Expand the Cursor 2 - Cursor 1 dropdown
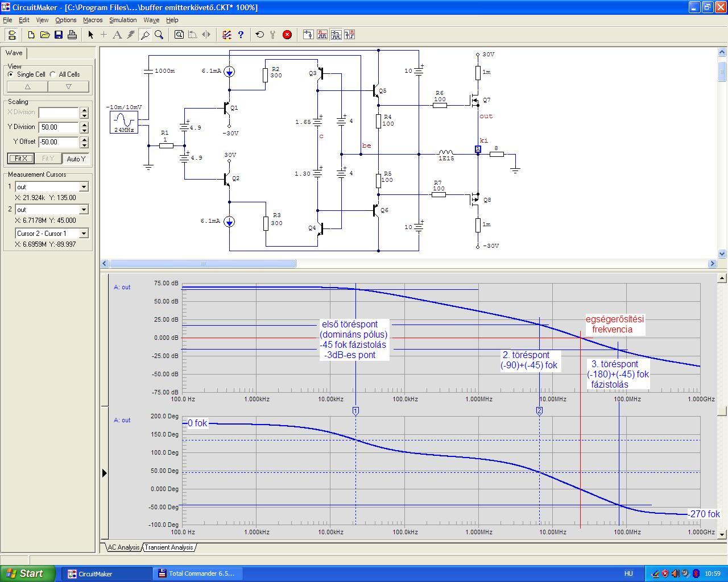728x582 pixels. point(84,234)
